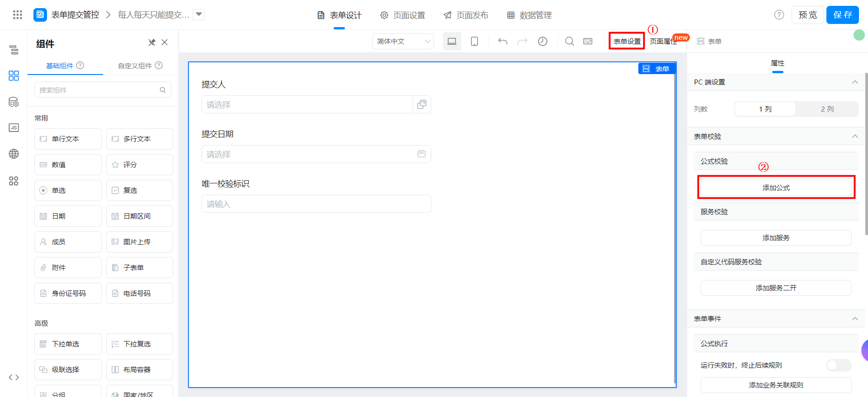Pick the 成员 component
This screenshot has height=397, width=868.
tap(68, 242)
